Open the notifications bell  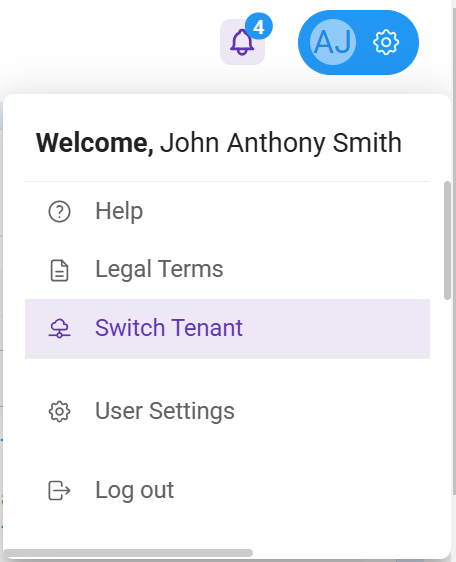tap(242, 42)
